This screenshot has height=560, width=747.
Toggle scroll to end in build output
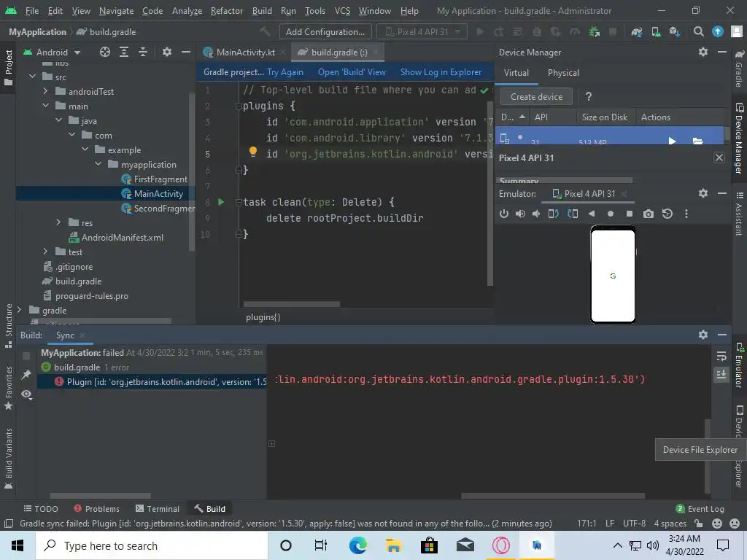point(721,374)
